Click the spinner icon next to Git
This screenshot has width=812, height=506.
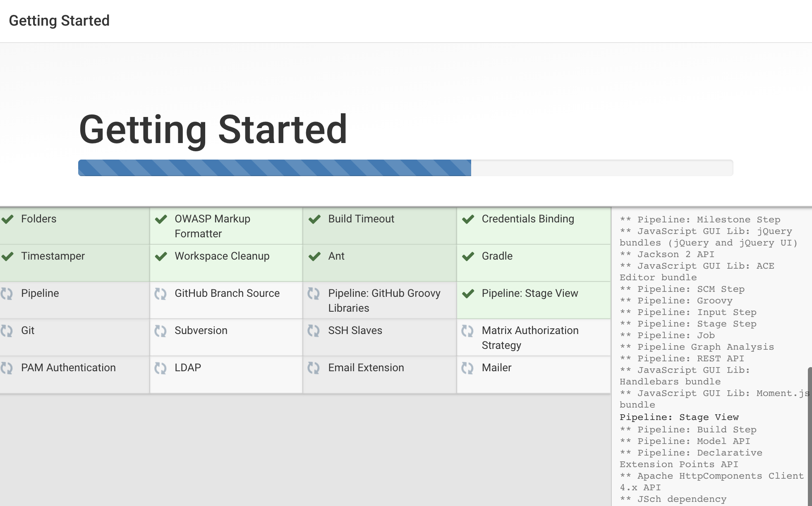pyautogui.click(x=7, y=331)
